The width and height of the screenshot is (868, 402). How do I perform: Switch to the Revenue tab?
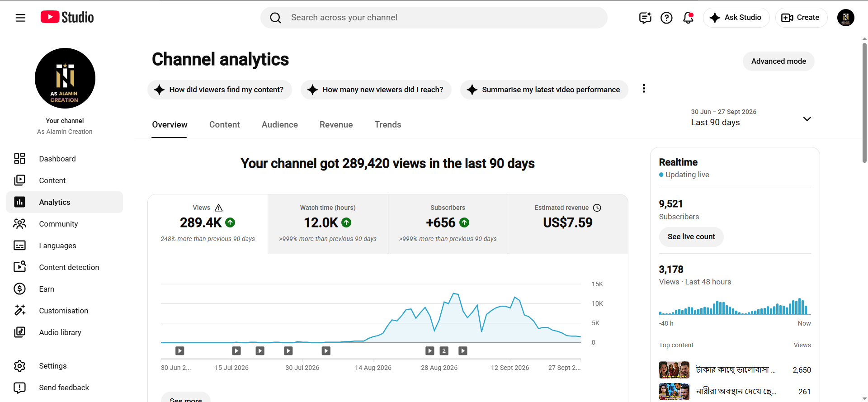tap(336, 125)
